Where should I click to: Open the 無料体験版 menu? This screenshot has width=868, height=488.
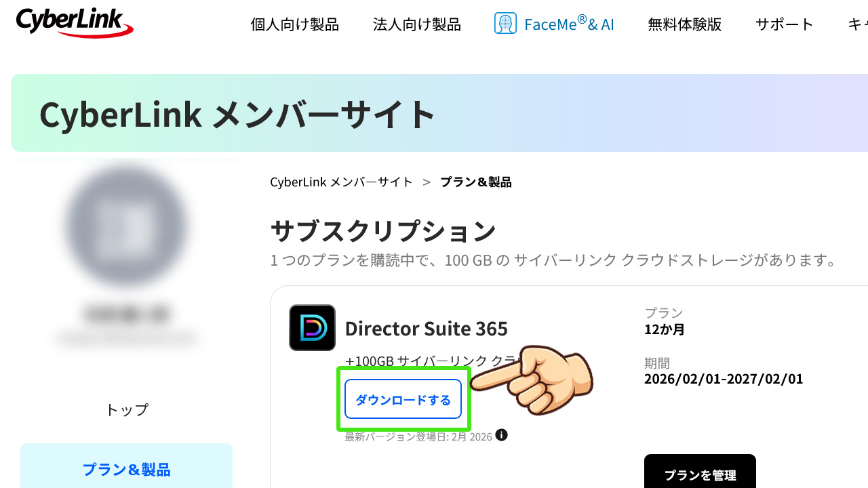coord(684,24)
